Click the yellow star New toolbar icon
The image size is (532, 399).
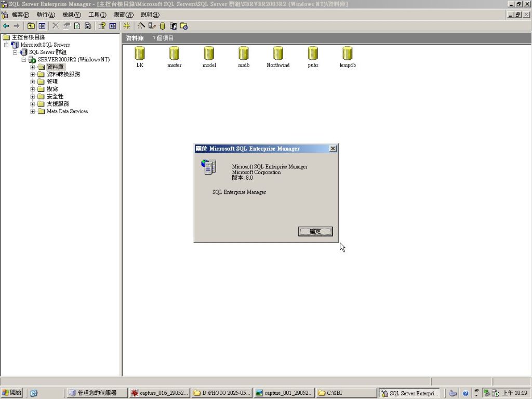click(x=127, y=25)
